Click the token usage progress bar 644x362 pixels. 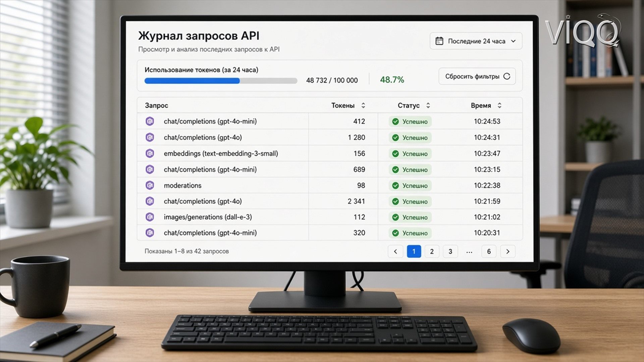tap(221, 81)
